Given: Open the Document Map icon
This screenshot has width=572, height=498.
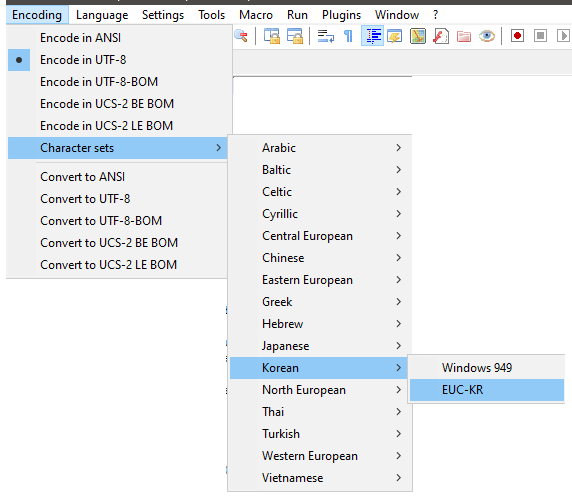Looking at the screenshot, I should [x=418, y=36].
